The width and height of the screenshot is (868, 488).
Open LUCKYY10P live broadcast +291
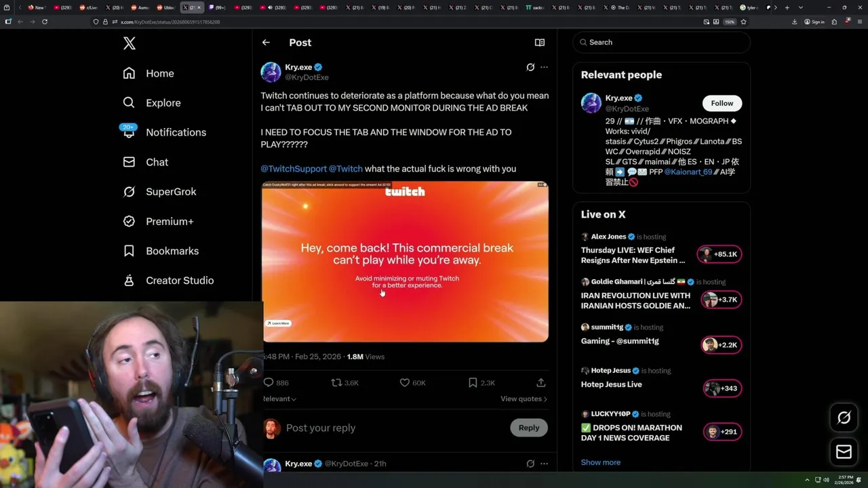click(x=661, y=427)
